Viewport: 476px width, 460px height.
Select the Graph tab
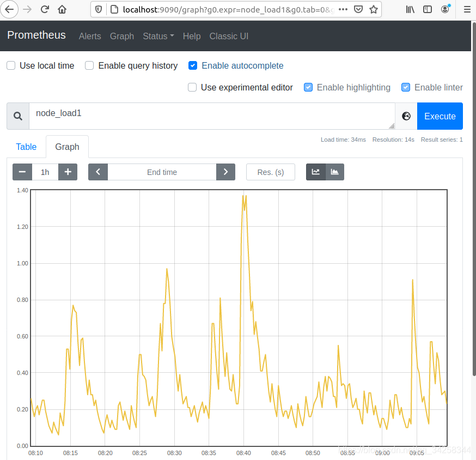67,147
